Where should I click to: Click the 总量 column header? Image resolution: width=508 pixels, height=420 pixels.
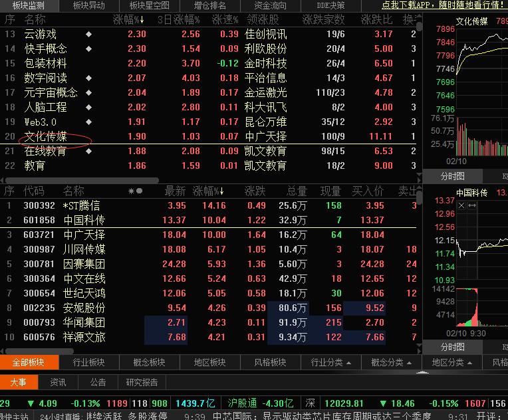tap(297, 191)
